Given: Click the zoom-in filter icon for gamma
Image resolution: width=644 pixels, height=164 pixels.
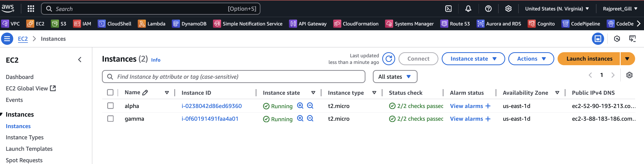Looking at the screenshot, I should click(x=300, y=118).
